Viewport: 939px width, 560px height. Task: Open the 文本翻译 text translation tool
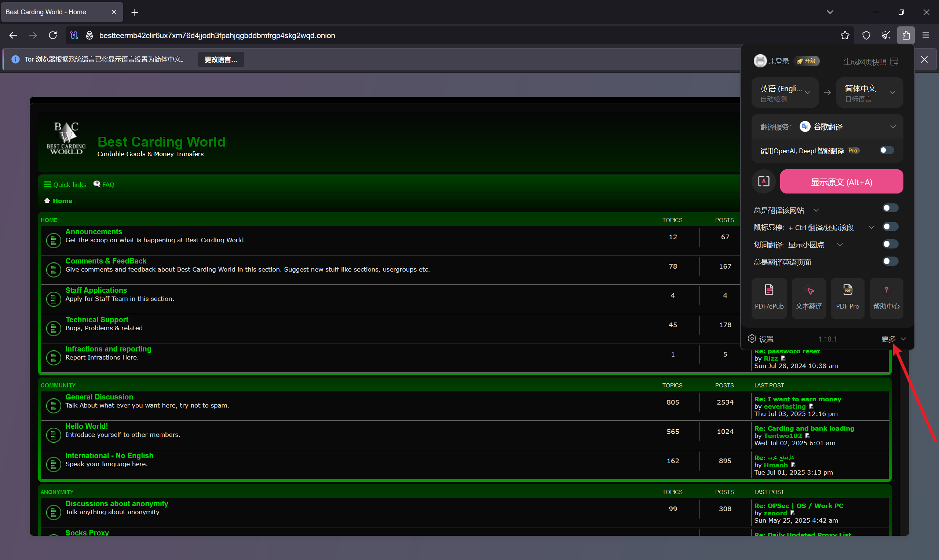pyautogui.click(x=808, y=298)
